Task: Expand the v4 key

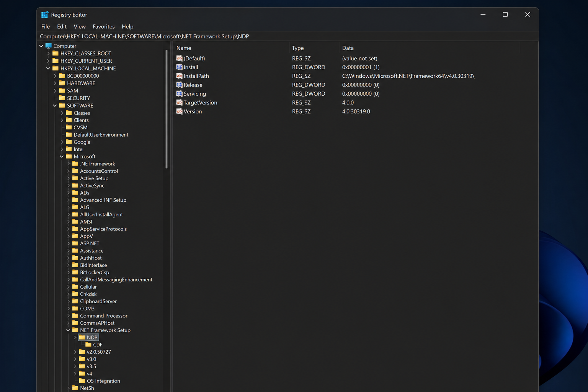Action: (75, 374)
